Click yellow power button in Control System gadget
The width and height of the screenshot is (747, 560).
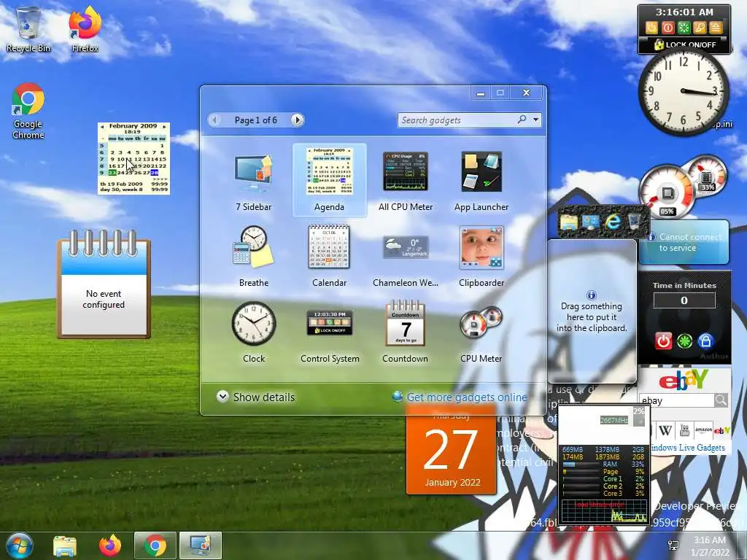(651, 28)
